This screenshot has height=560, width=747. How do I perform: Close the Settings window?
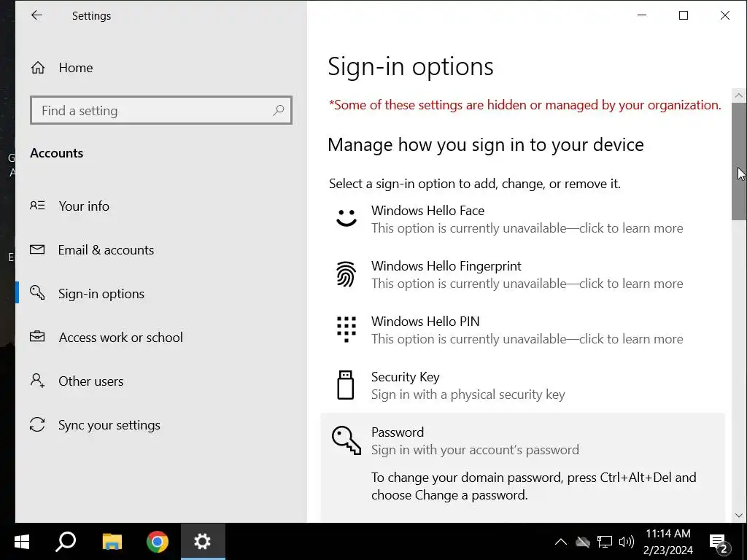[725, 15]
